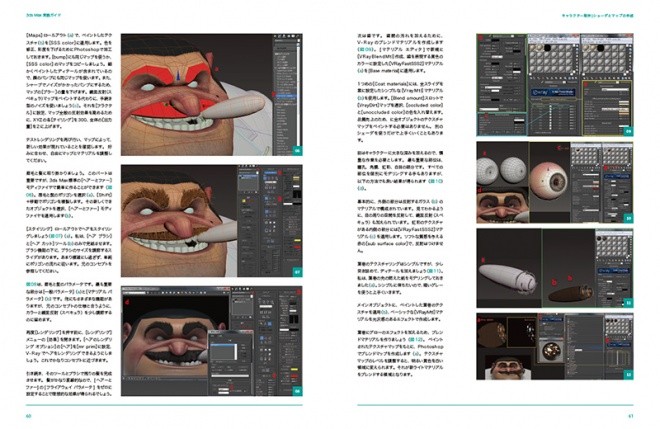Open figure 08 rendered black-moustache character screenshot
660x429 pixels.
point(211,341)
